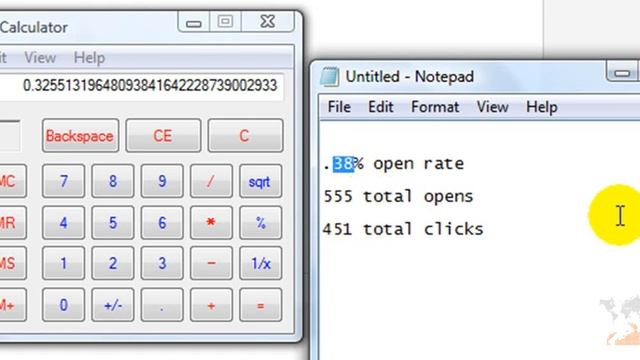The height and width of the screenshot is (360, 640).
Task: Click 'open rate' text in Notepad
Action: (418, 164)
